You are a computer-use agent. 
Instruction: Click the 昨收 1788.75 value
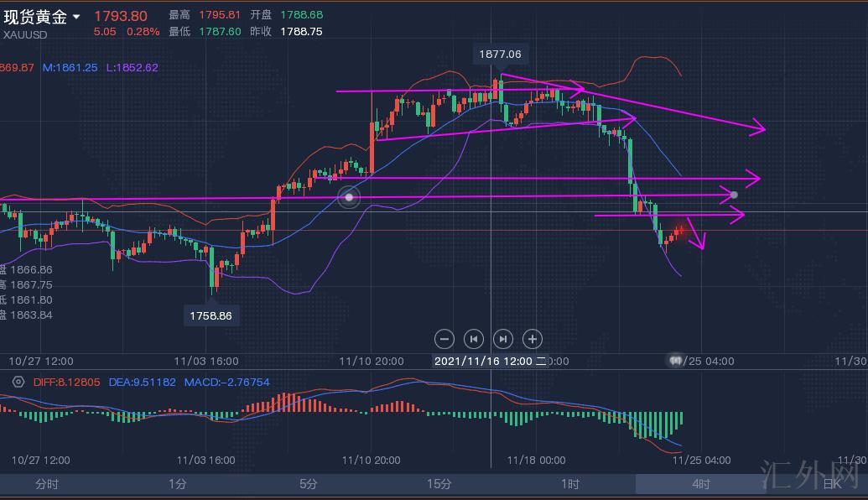click(301, 32)
